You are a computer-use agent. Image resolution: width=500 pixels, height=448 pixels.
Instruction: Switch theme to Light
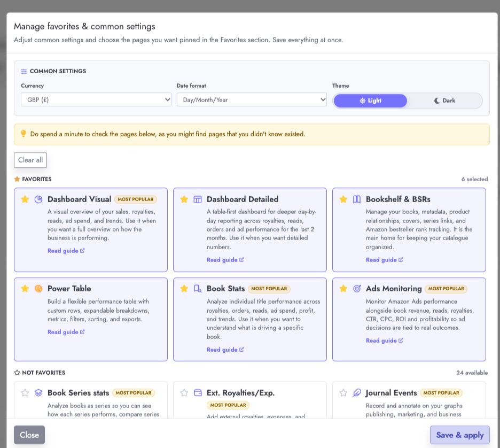click(370, 101)
